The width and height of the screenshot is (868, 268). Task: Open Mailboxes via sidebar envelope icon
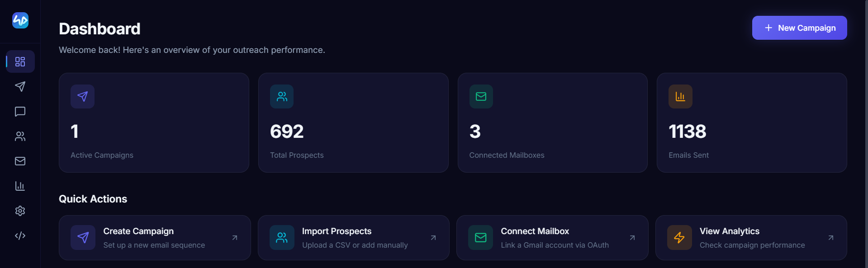20,161
